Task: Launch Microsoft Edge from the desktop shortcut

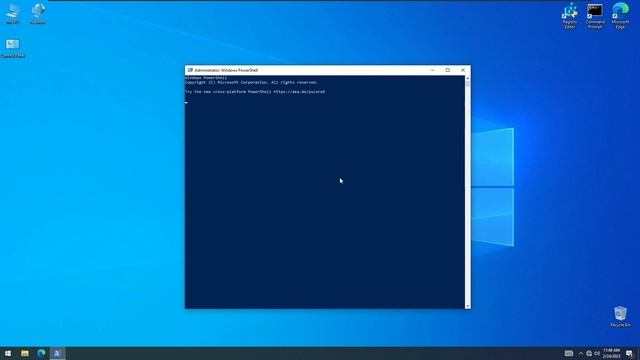Action: click(620, 16)
